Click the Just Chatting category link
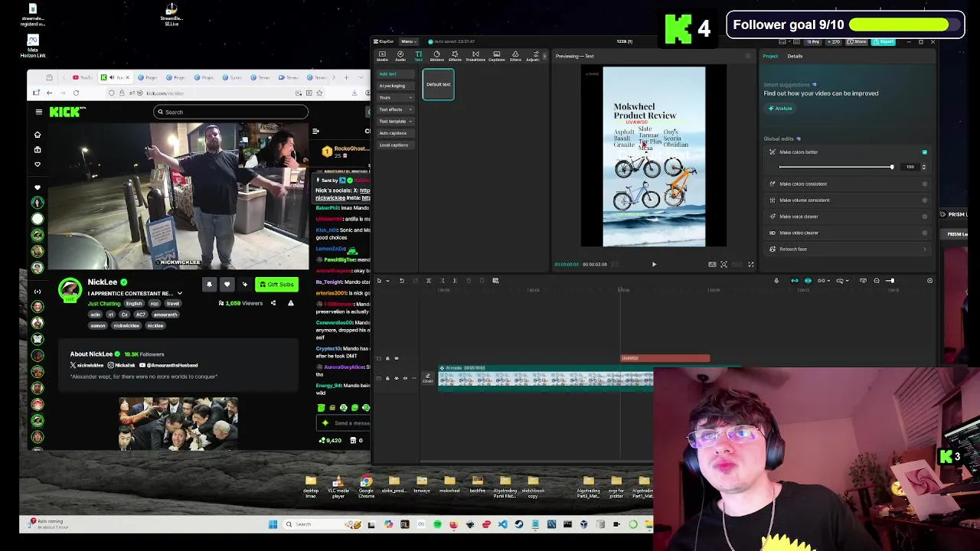This screenshot has width=980, height=551. pyautogui.click(x=104, y=304)
